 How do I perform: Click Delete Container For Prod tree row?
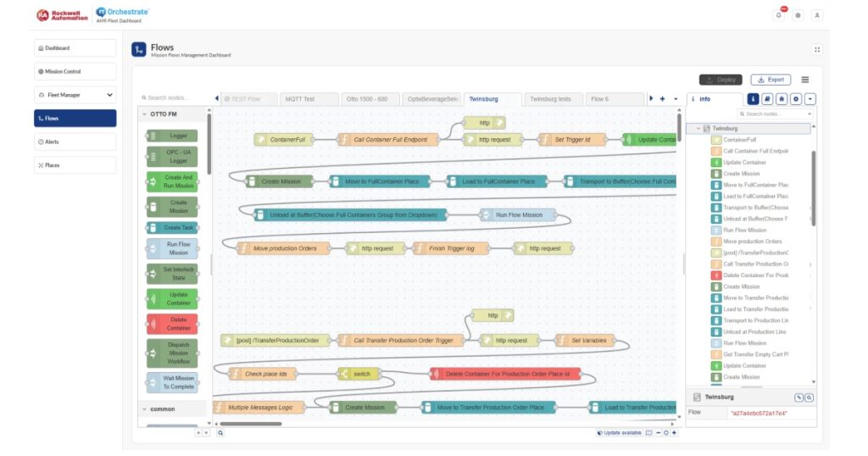tap(750, 275)
